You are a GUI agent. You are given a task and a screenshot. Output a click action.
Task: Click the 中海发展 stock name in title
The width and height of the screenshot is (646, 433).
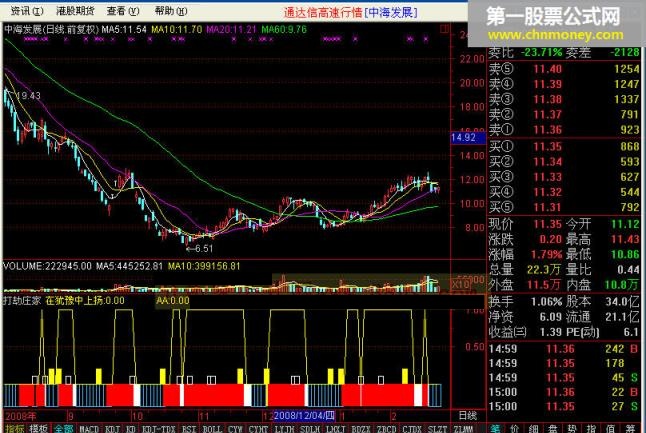click(x=391, y=12)
